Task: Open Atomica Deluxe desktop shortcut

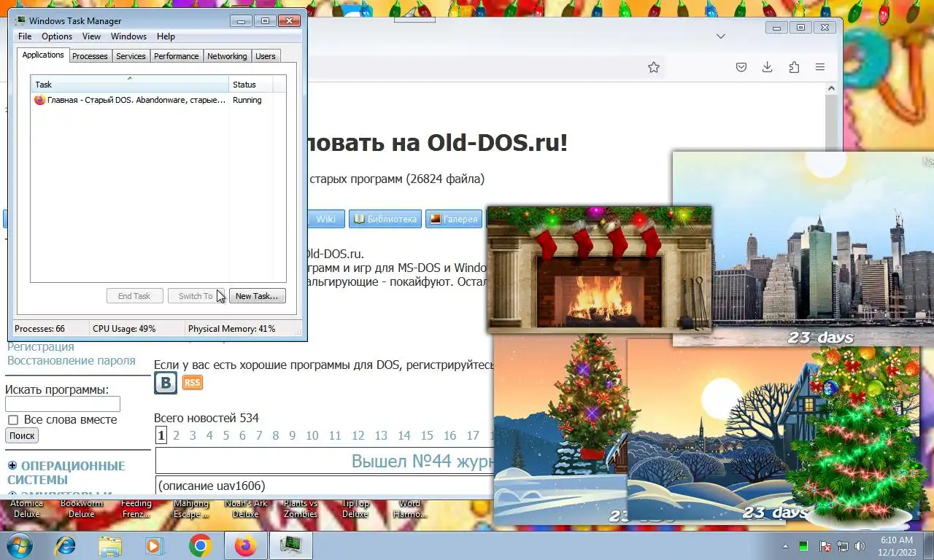Action: pyautogui.click(x=26, y=508)
